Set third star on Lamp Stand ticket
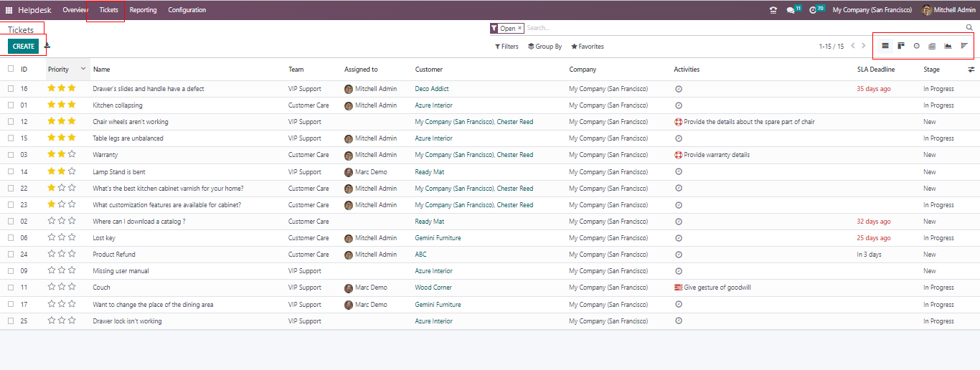The height and width of the screenshot is (370, 980). 72,172
